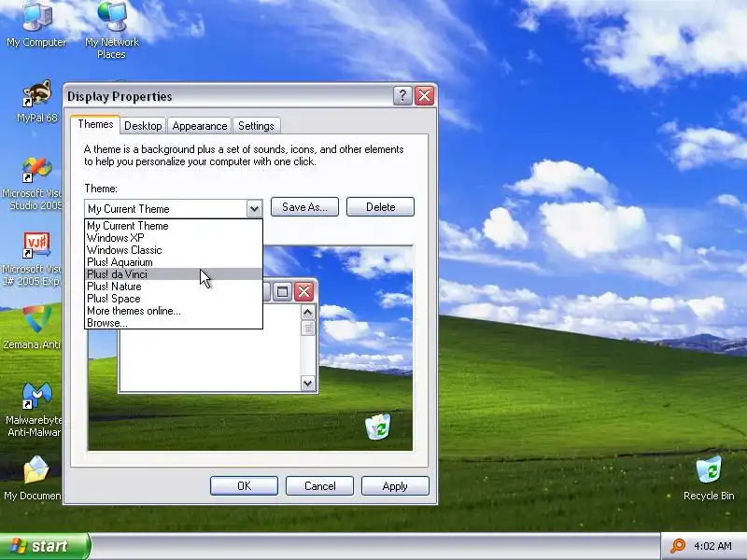The width and height of the screenshot is (747, 560).
Task: Click the Cancel button
Action: 319,485
